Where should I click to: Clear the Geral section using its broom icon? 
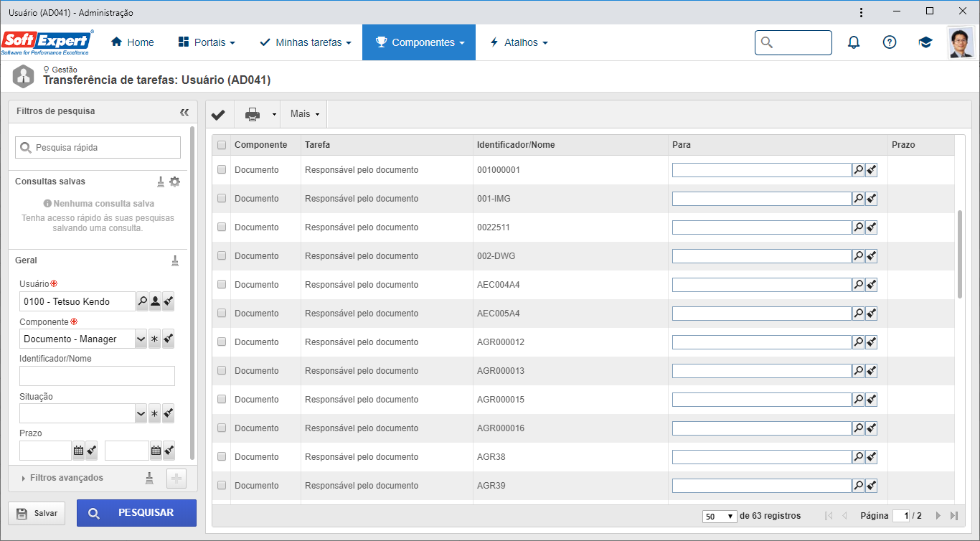[x=175, y=260]
